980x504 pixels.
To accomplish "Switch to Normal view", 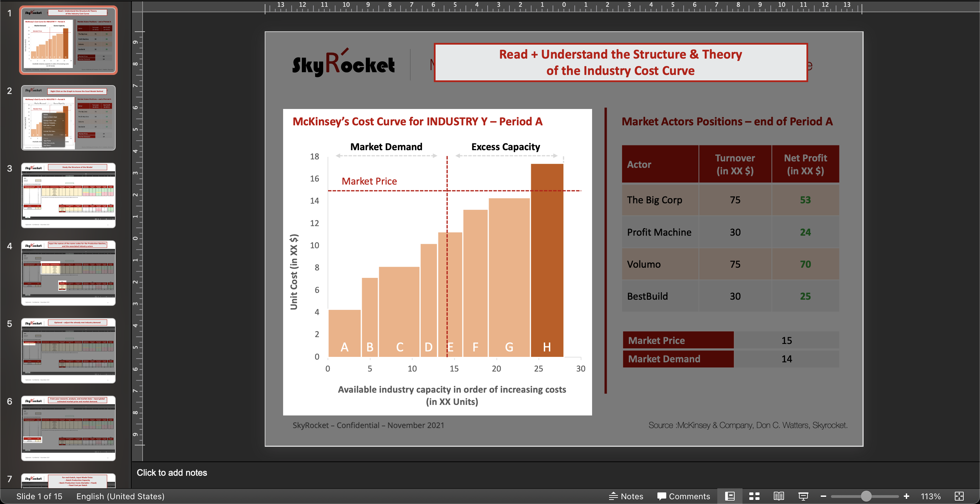I will (730, 496).
